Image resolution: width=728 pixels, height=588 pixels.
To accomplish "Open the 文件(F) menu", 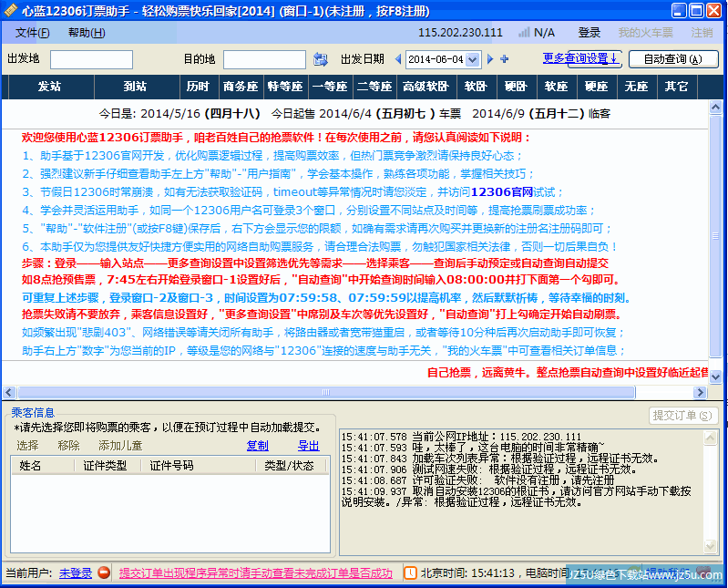I will 33,33.
